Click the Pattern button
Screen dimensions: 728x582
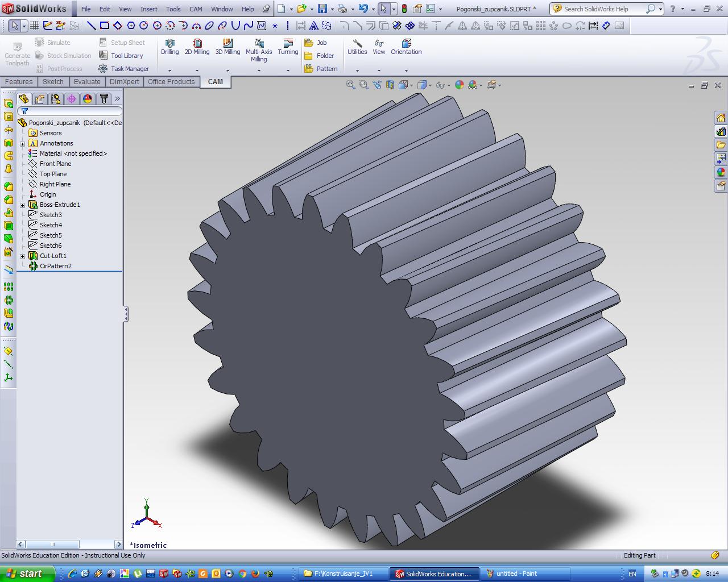click(321, 69)
